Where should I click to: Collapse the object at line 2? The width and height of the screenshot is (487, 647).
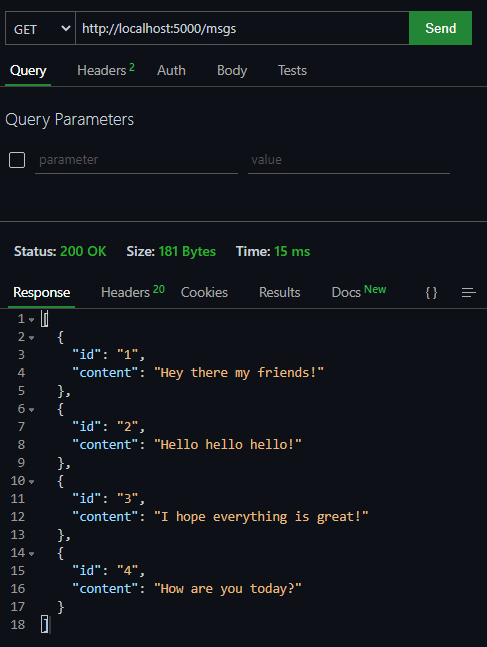point(32,338)
